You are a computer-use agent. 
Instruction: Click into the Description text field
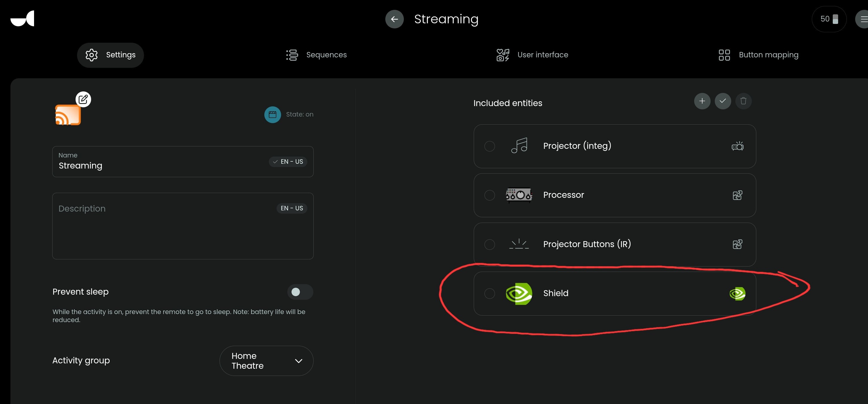pos(183,226)
